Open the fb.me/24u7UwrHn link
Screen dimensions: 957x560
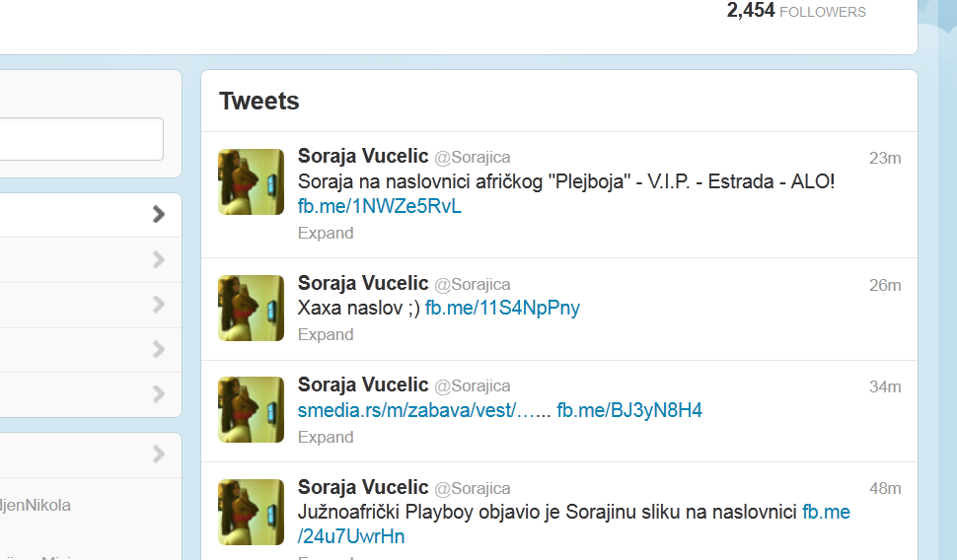574,524
